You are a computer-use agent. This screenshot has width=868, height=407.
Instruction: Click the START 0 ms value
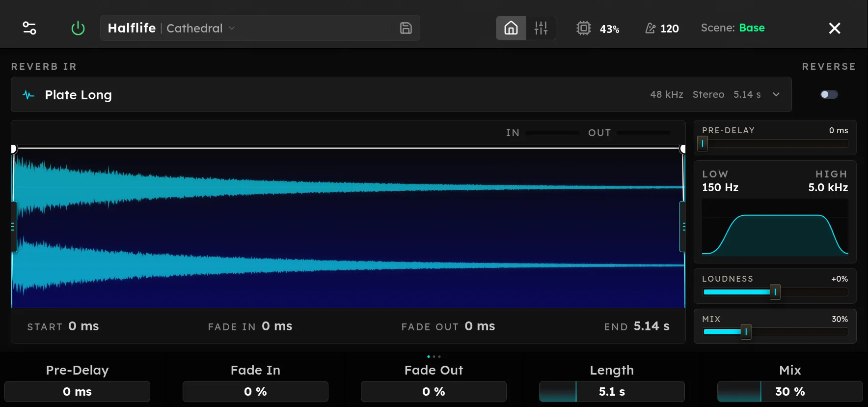[83, 326]
